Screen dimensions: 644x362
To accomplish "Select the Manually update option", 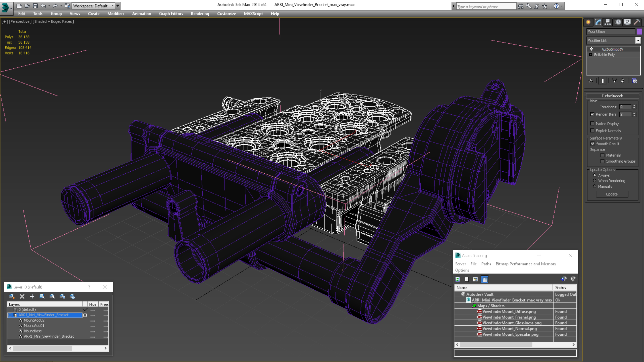I will [595, 186].
